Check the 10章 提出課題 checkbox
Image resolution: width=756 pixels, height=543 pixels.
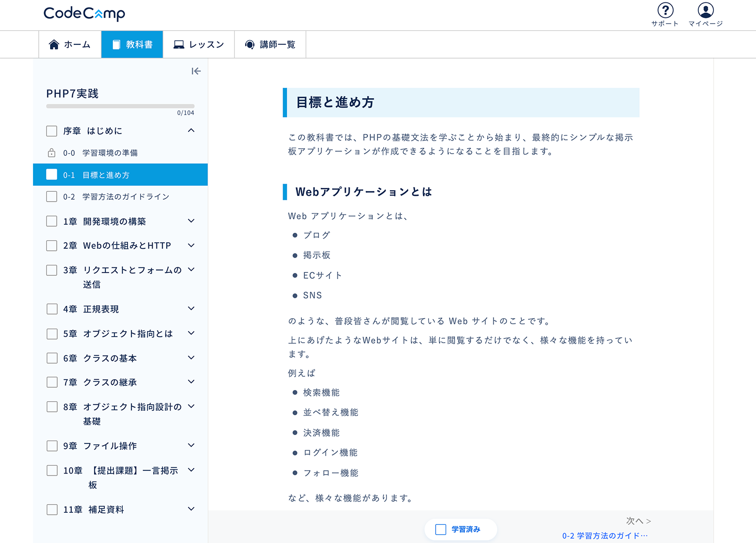52,470
